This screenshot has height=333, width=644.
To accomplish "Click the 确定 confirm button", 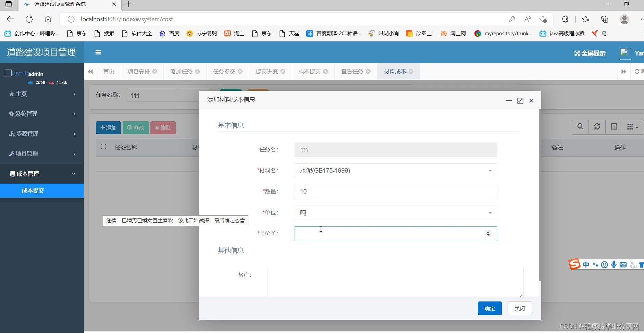I will [490, 308].
